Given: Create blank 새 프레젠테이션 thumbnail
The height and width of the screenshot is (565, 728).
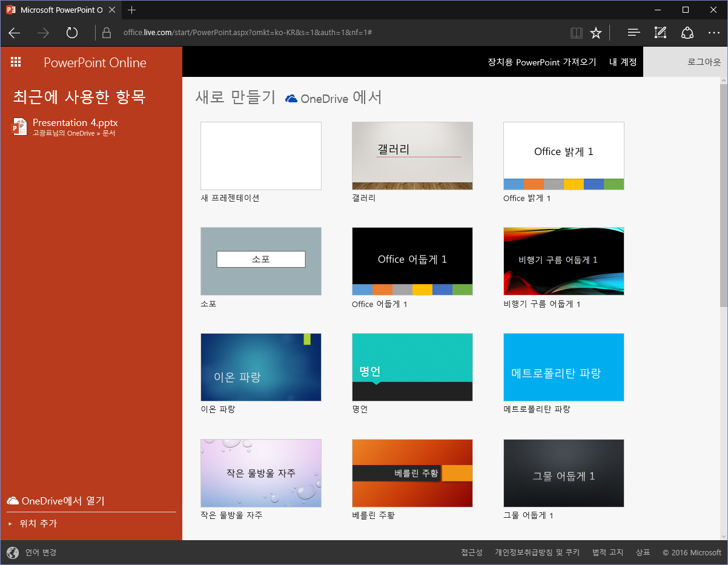Looking at the screenshot, I should click(261, 156).
